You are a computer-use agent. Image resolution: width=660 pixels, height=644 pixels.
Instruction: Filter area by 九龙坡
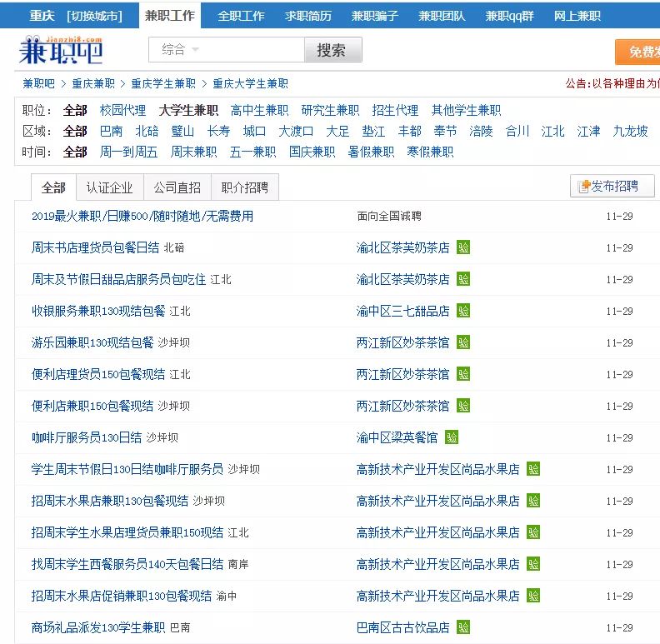[630, 131]
